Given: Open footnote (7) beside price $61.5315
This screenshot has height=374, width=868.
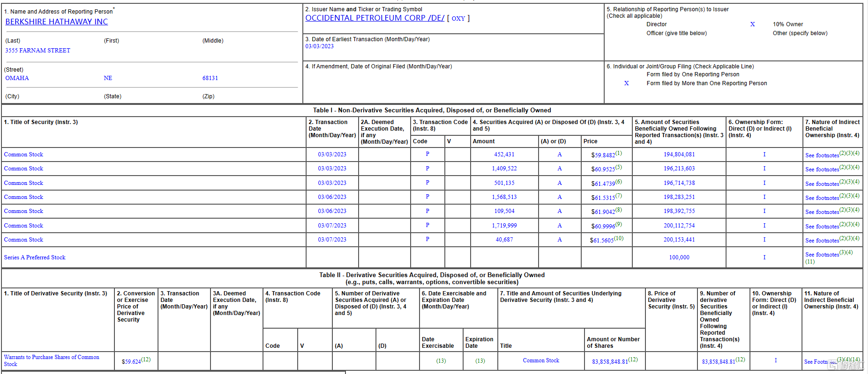Looking at the screenshot, I should pyautogui.click(x=619, y=196).
